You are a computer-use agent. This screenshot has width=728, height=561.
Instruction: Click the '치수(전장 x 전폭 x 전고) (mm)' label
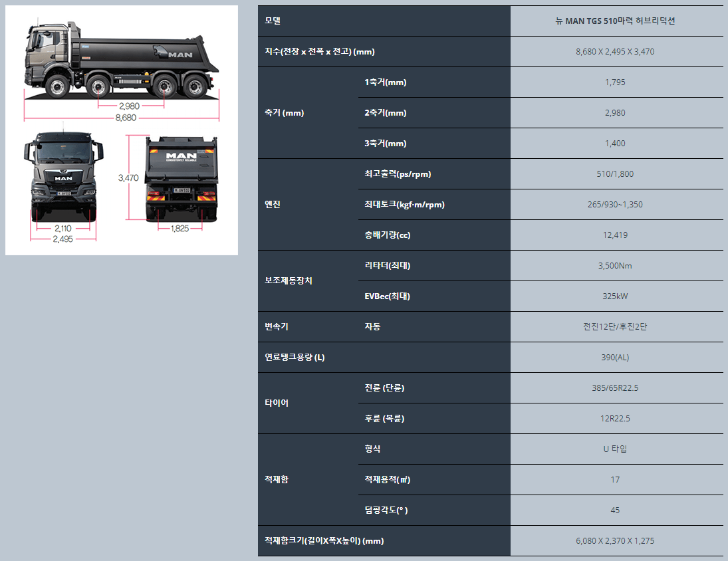pyautogui.click(x=319, y=51)
